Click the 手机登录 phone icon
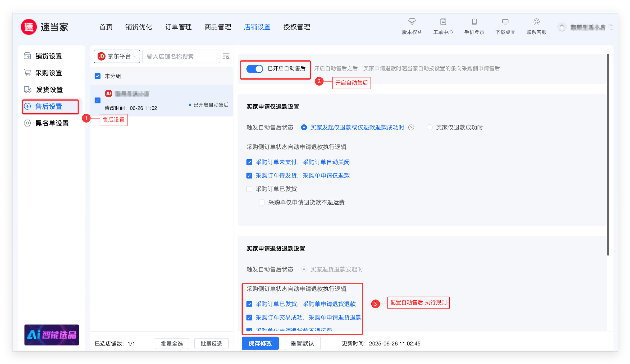Image resolution: width=630 pixels, height=364 pixels. pos(474,22)
